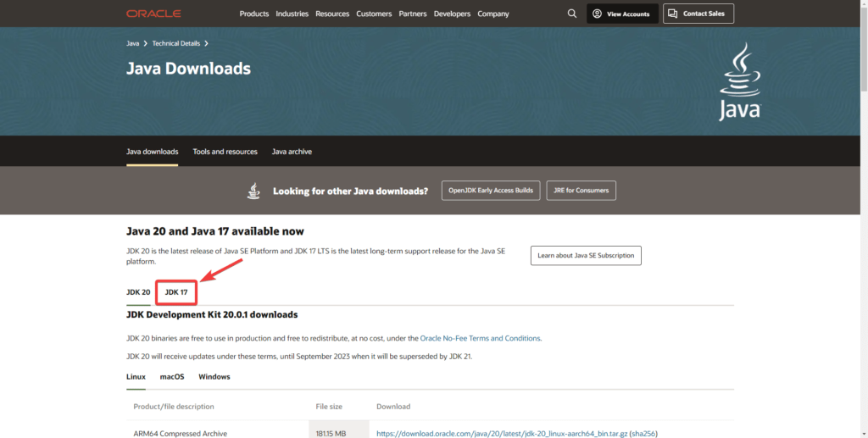Click the large Java logo in banner

(x=739, y=82)
